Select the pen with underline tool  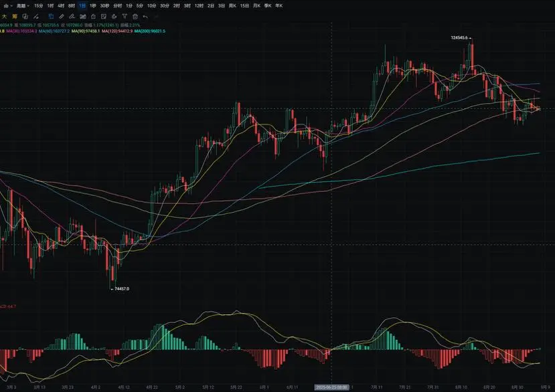72,16
